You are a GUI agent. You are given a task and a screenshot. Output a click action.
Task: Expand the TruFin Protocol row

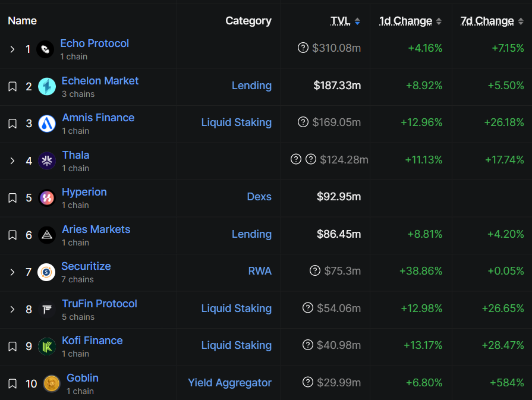12,310
